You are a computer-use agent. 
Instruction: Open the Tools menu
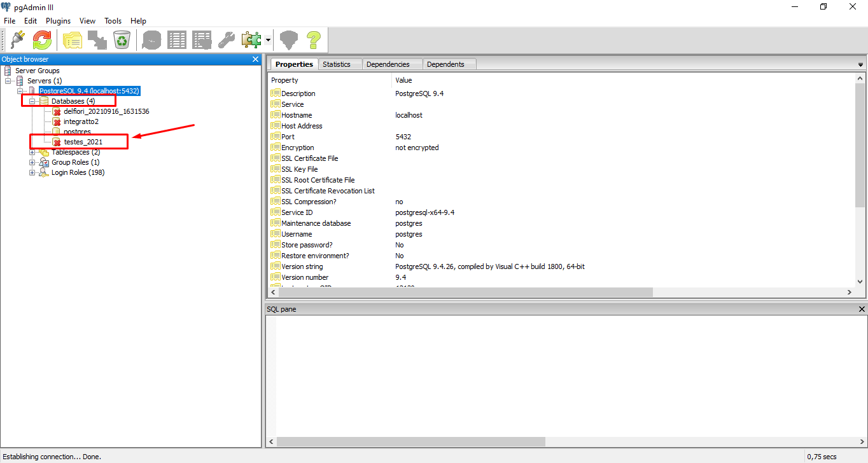pyautogui.click(x=113, y=21)
